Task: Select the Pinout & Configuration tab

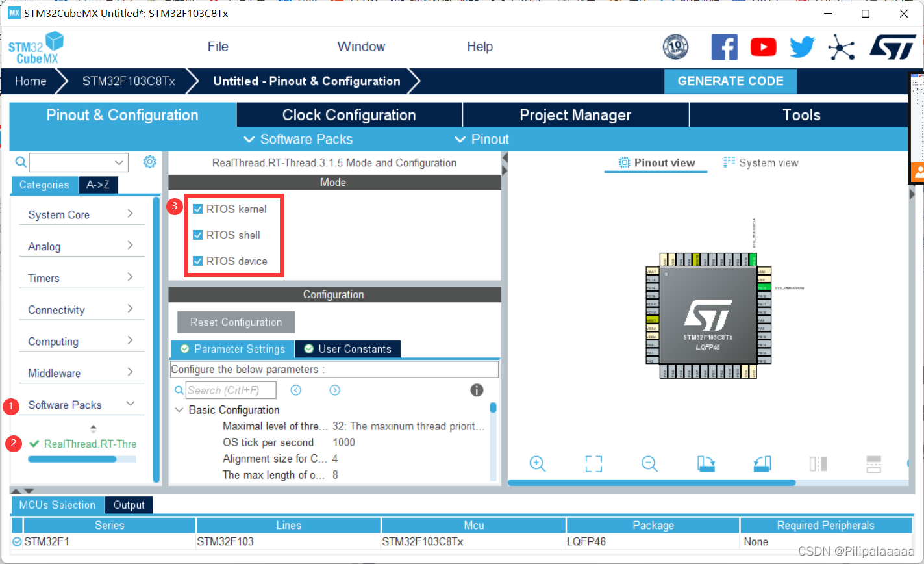Action: pyautogui.click(x=122, y=115)
